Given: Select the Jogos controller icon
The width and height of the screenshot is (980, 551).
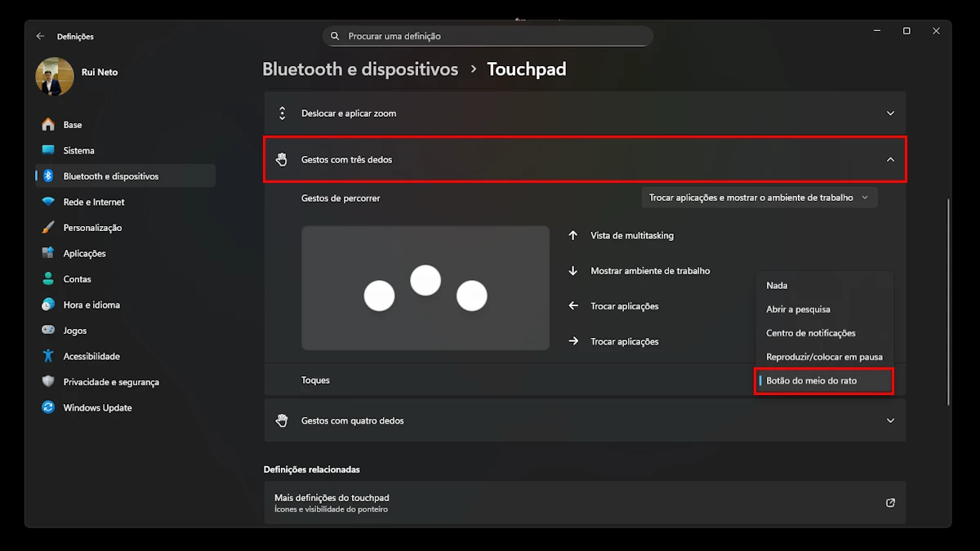Looking at the screenshot, I should [x=48, y=331].
